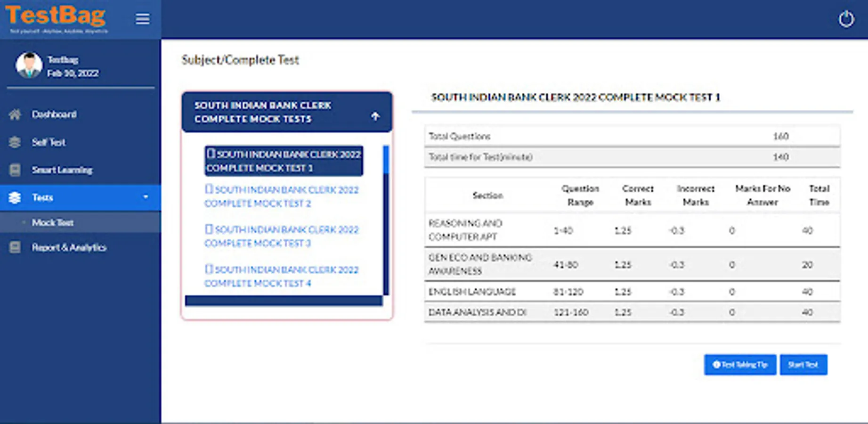Click the Smart Learning book icon

15,170
